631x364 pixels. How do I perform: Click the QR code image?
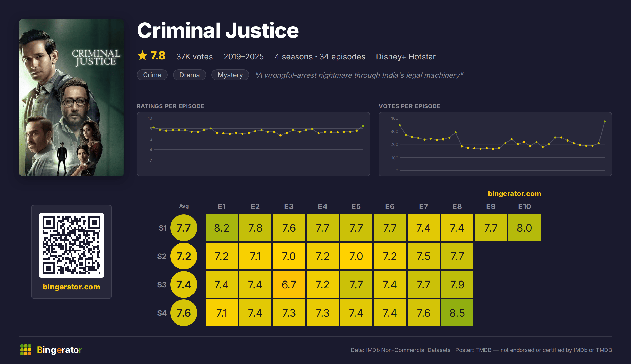[x=72, y=245]
